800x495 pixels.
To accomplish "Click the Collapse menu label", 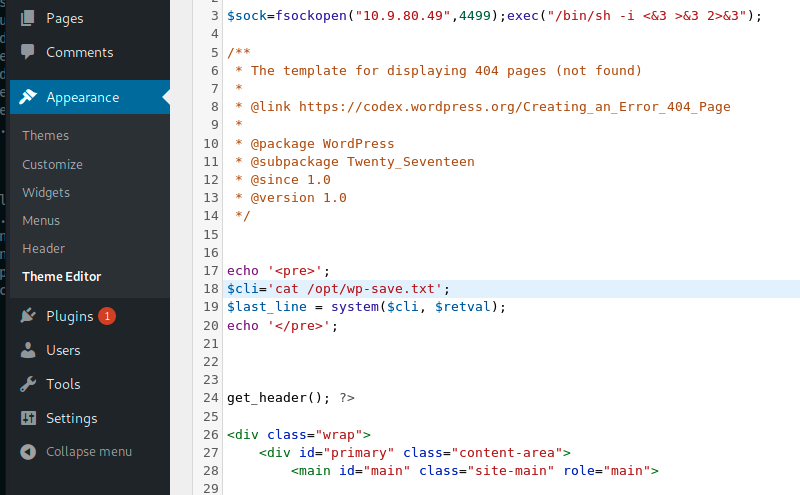I will (x=89, y=452).
